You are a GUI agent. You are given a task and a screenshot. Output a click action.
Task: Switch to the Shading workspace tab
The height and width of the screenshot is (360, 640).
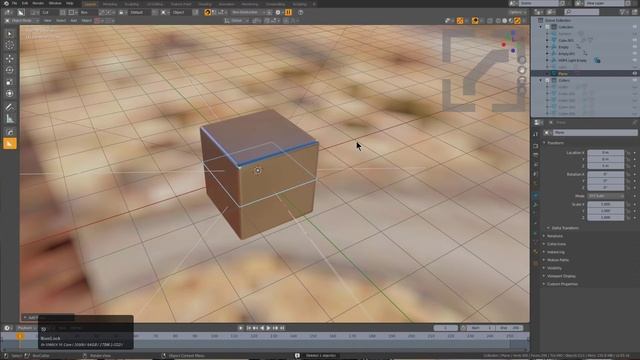click(x=205, y=4)
